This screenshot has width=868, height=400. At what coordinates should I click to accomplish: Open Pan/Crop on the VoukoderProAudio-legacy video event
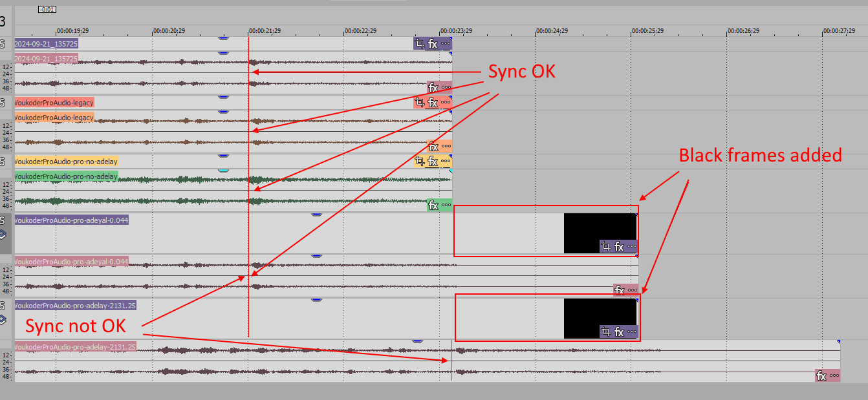point(420,102)
